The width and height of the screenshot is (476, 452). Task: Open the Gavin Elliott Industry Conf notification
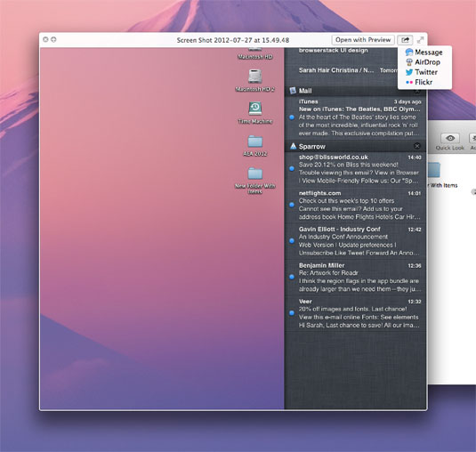(356, 241)
